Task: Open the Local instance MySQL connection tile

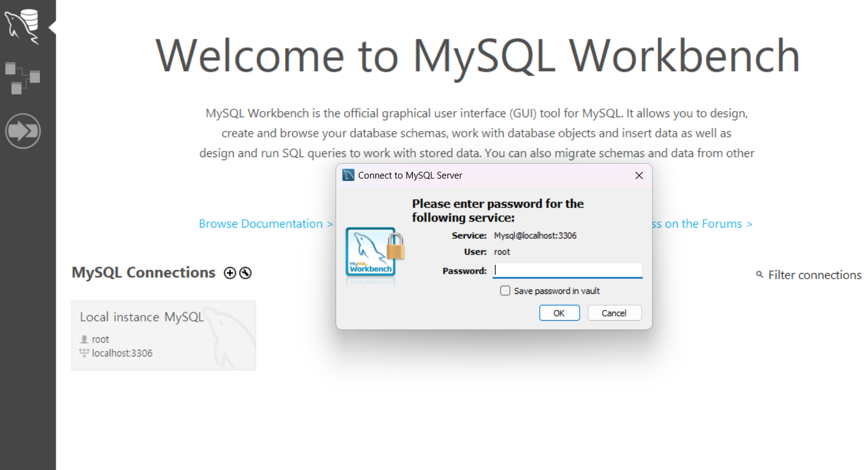Action: click(x=164, y=335)
